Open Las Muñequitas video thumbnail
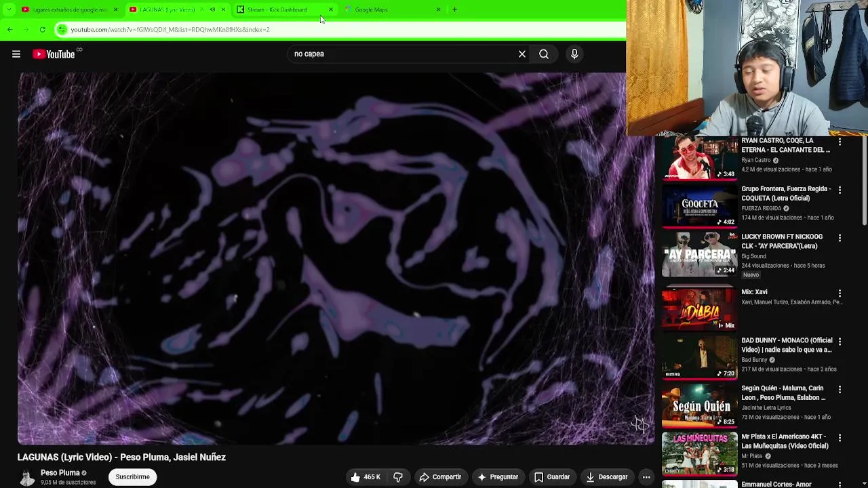Viewport: 868px width, 488px height. click(699, 455)
